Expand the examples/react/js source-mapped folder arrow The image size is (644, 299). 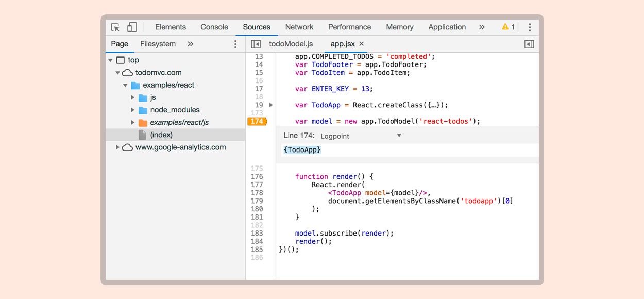[x=133, y=122]
